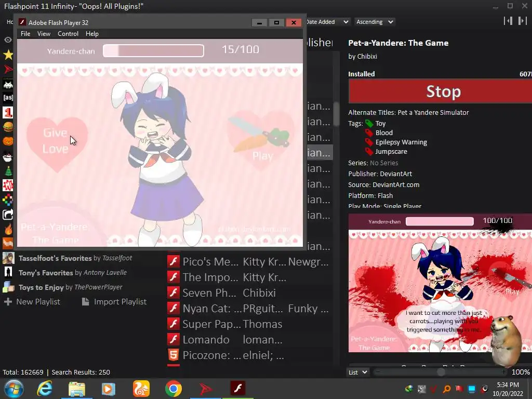
Task: Open the Christmas tree playlist icon
Action: click(8, 170)
